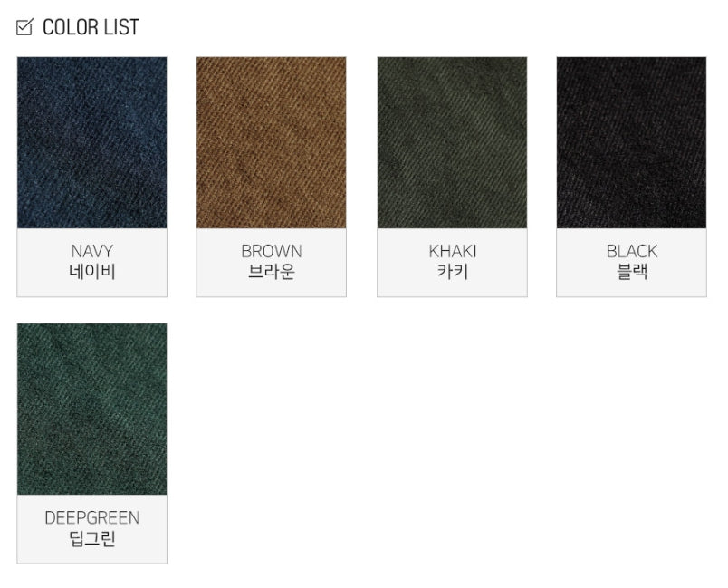
Task: Select the khaki fabric swatch
Action: click(x=452, y=142)
